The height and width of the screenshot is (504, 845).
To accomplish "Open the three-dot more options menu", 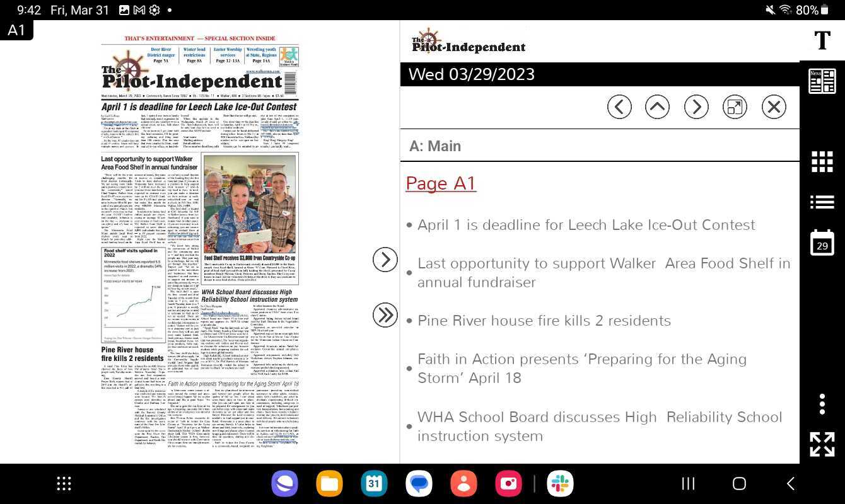I will (822, 404).
